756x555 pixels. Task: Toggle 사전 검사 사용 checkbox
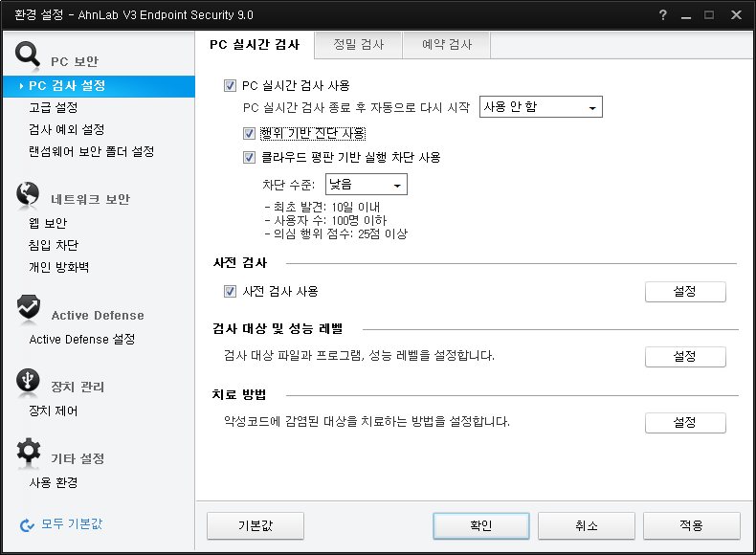tap(230, 291)
